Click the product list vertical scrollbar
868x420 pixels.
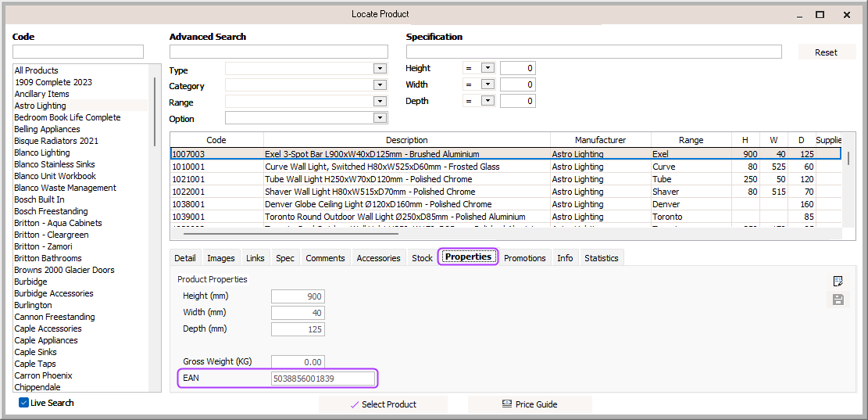coord(155,111)
